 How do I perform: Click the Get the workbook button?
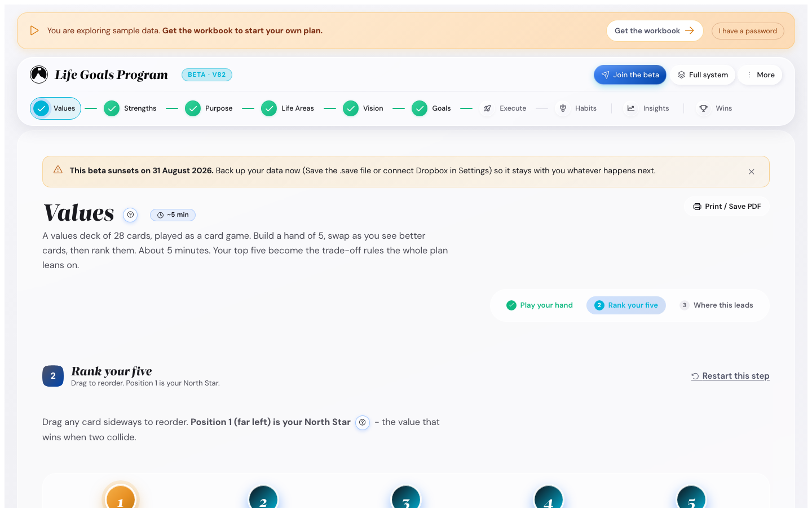tap(655, 31)
